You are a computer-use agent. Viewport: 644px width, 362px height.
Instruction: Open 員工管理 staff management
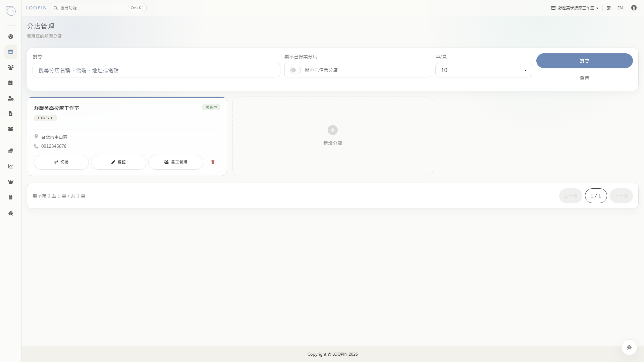(x=175, y=162)
